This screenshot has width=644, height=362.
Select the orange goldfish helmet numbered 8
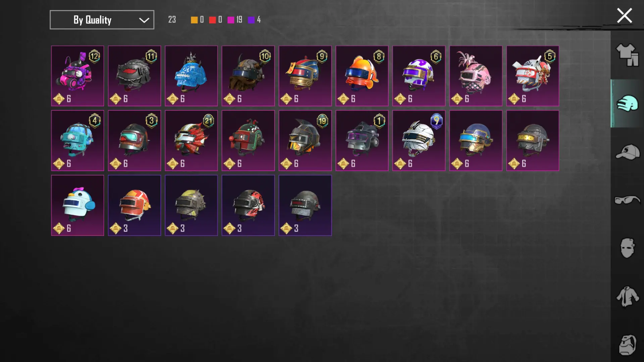point(362,76)
